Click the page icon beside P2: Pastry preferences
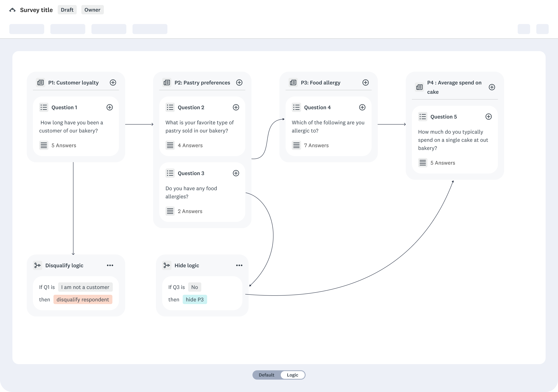 [x=167, y=83]
